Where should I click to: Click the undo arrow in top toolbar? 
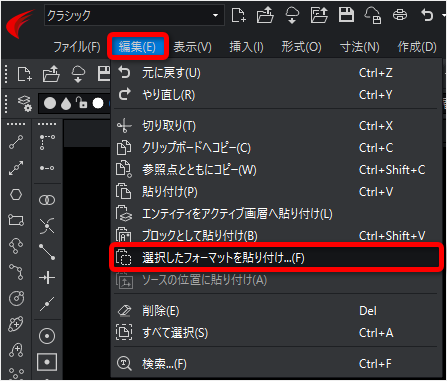pos(427,15)
